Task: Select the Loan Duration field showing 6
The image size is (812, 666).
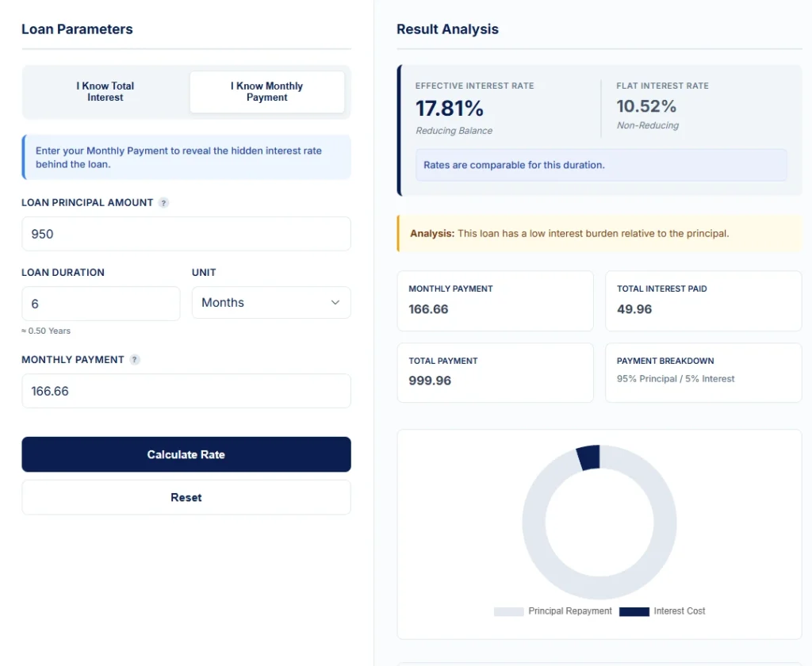Action: (x=101, y=304)
